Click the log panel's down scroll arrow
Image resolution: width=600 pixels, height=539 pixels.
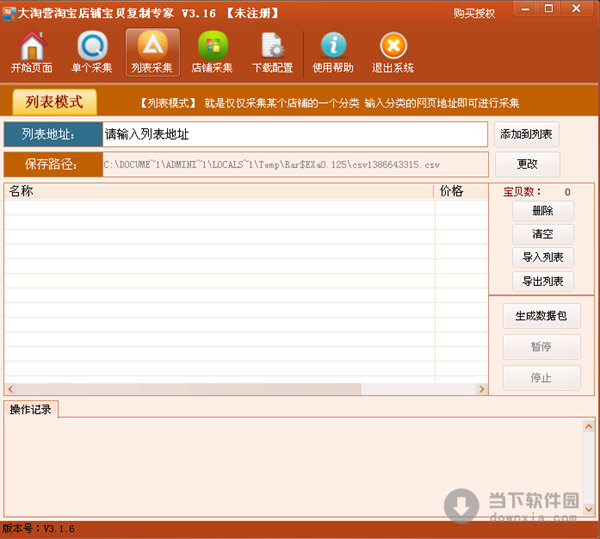tap(589, 509)
